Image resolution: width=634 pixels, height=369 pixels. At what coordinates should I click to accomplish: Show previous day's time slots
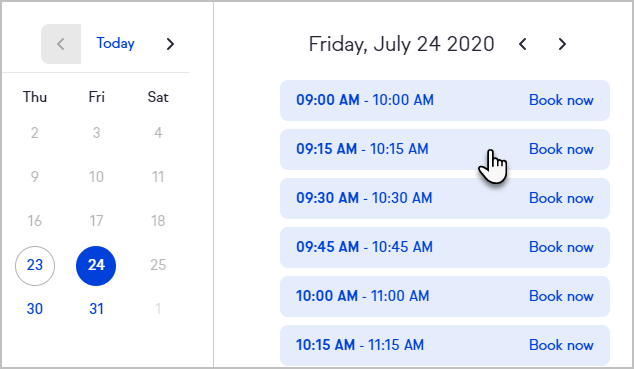pos(522,44)
